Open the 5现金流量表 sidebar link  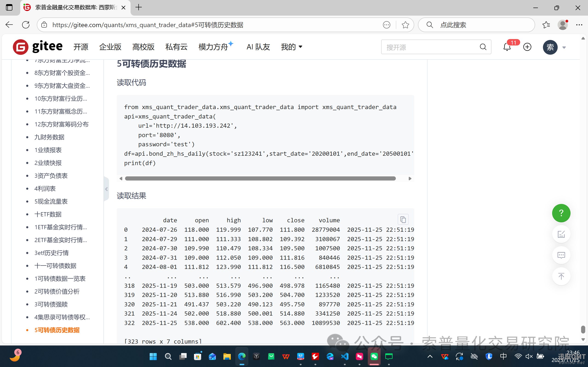click(x=51, y=201)
